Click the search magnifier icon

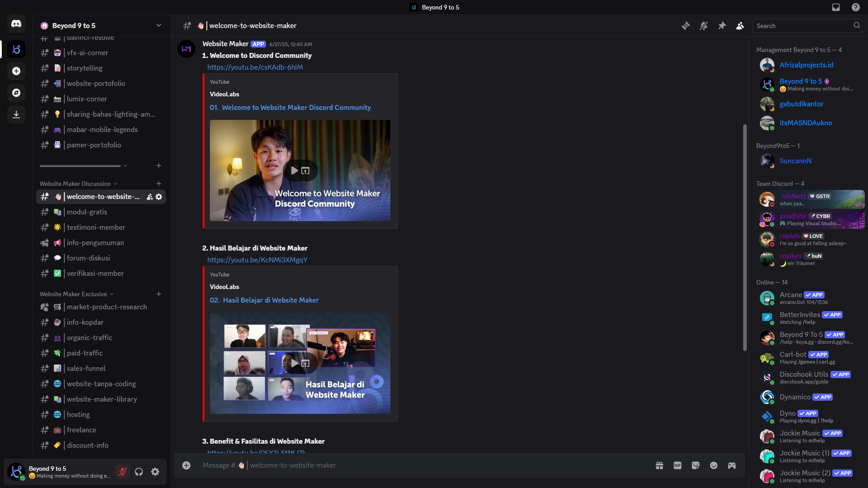[x=857, y=26]
